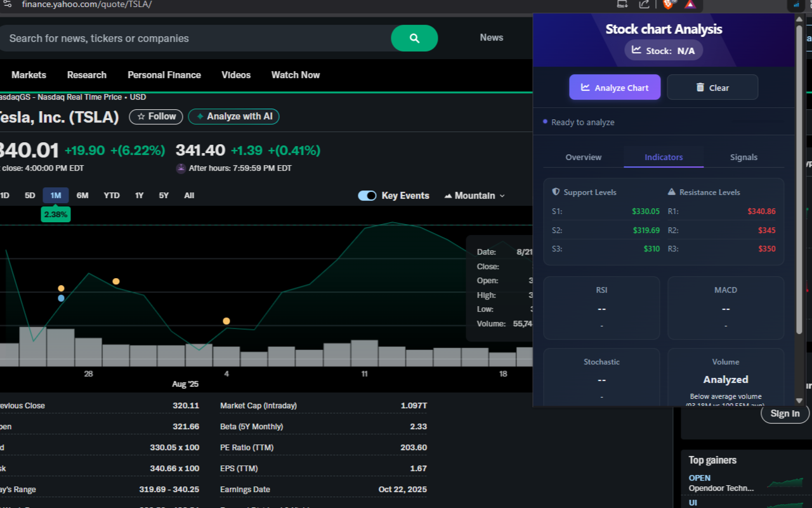Click the Volume Analyzed indicator card

[726, 377]
